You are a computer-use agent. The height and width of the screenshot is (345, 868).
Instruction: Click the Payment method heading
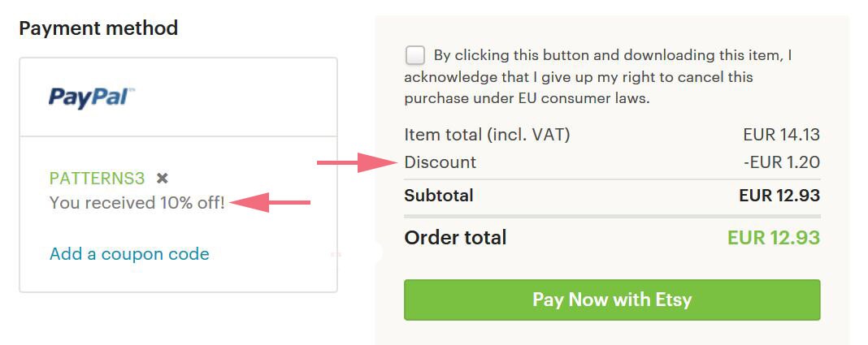point(98,28)
